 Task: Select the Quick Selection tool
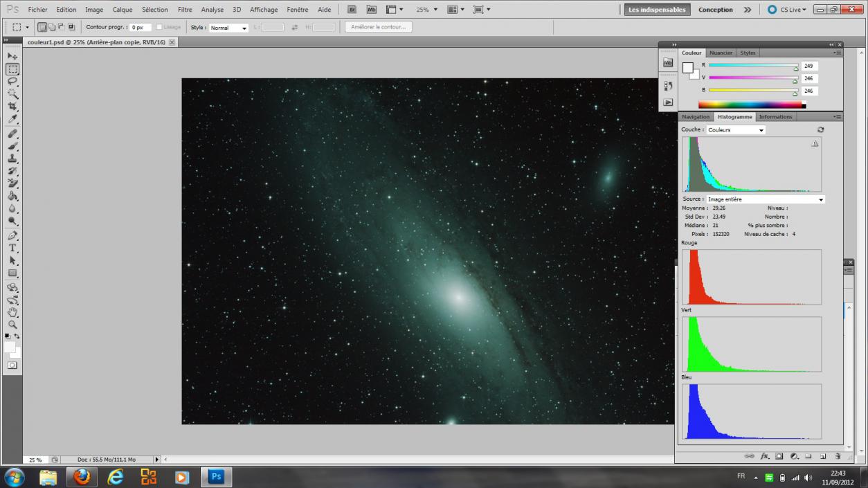pos(12,94)
